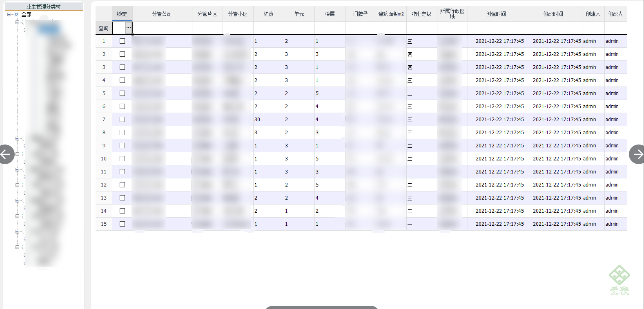Click the 物业定级 column header
The height and width of the screenshot is (309, 644).
(422, 14)
